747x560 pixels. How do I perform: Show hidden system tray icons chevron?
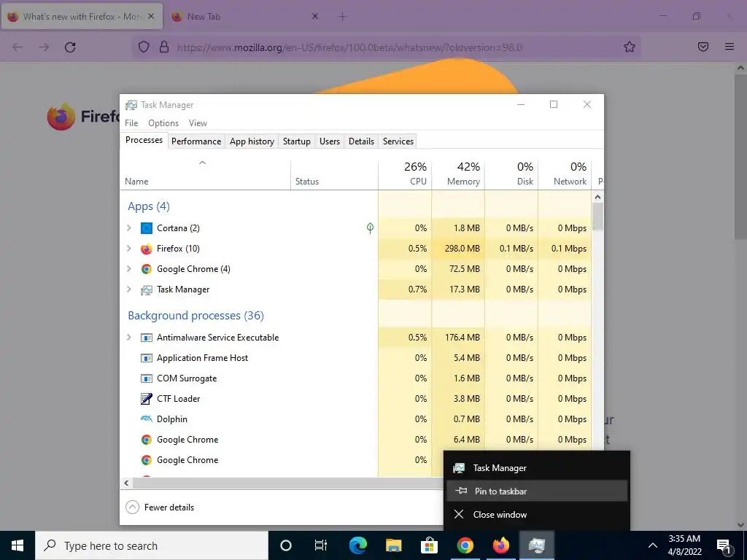(x=653, y=545)
